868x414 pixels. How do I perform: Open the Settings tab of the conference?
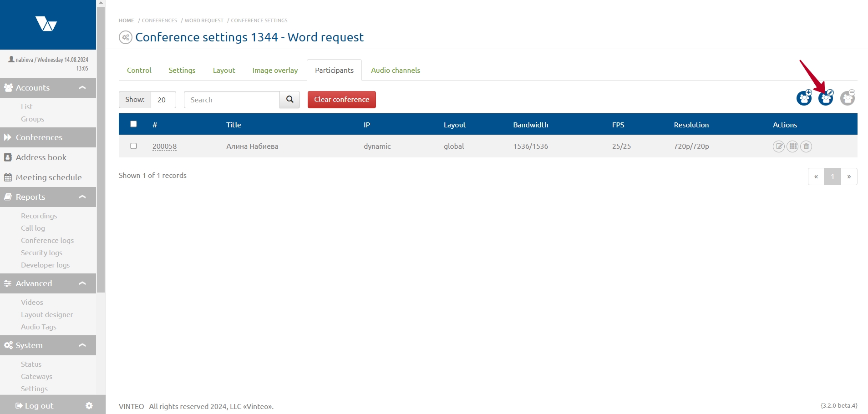click(x=182, y=70)
